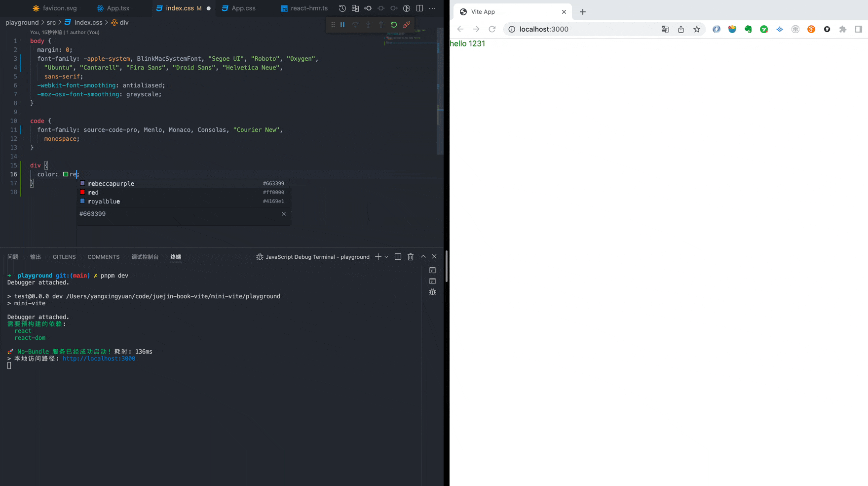
Task: Step into the next function call
Action: [368, 24]
